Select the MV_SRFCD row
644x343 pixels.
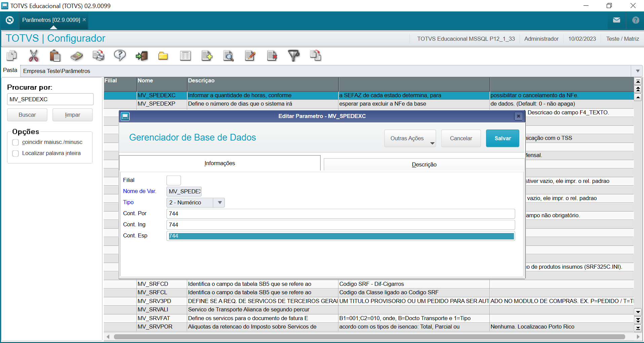point(369,284)
